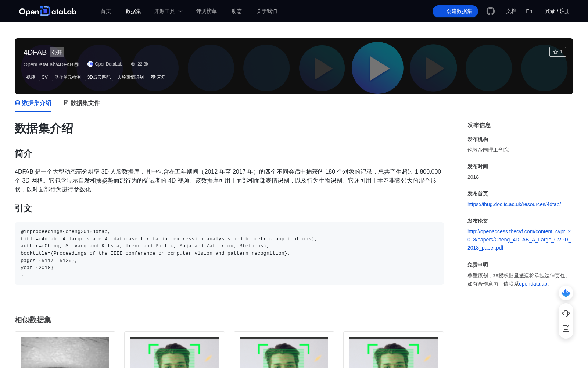Switch to 数据集介绍 tab
The image size is (588, 368).
(x=33, y=103)
